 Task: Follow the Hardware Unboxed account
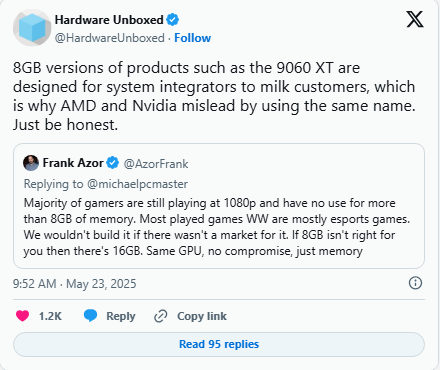(x=193, y=38)
